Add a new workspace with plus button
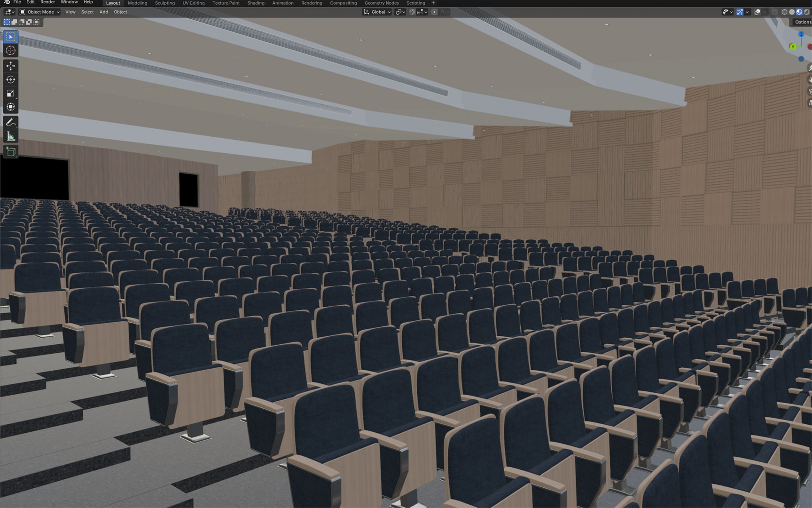812x508 pixels. click(x=433, y=3)
